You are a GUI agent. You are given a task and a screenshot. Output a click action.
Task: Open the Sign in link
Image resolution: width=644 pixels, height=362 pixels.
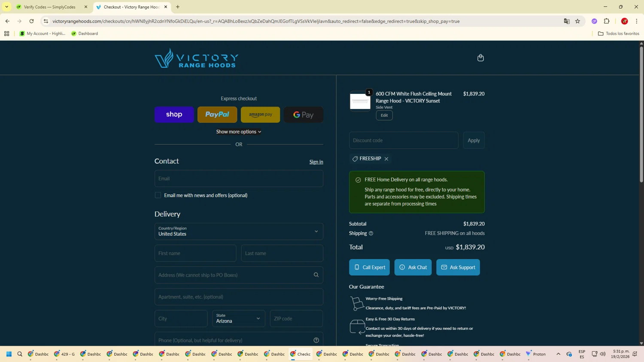pos(316,162)
